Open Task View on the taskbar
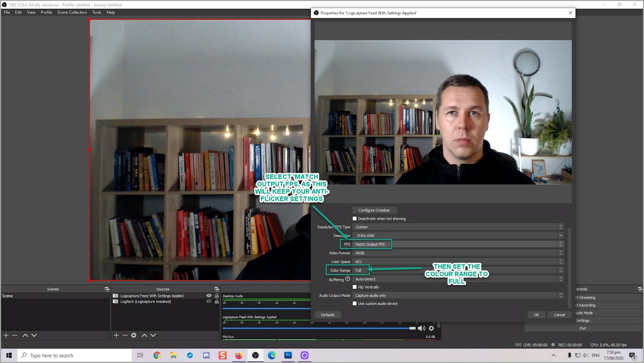644x363 pixels. [x=140, y=355]
